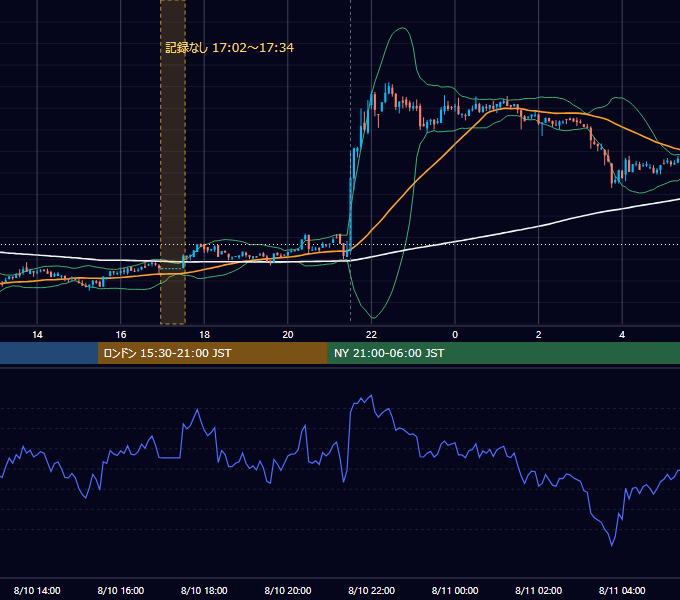This screenshot has height=600, width=680.
Task: Click the lower axis date 8/10 18:00
Action: click(x=204, y=590)
